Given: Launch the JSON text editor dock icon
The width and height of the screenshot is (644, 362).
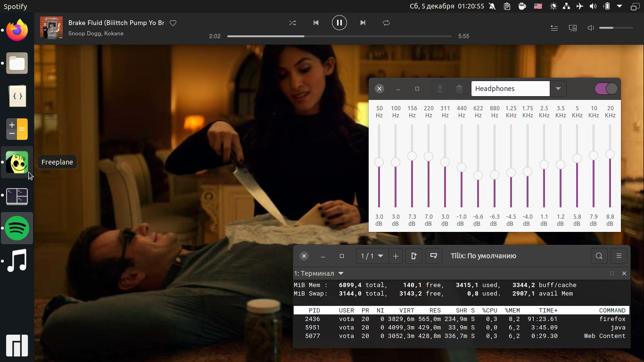Looking at the screenshot, I should tap(17, 96).
